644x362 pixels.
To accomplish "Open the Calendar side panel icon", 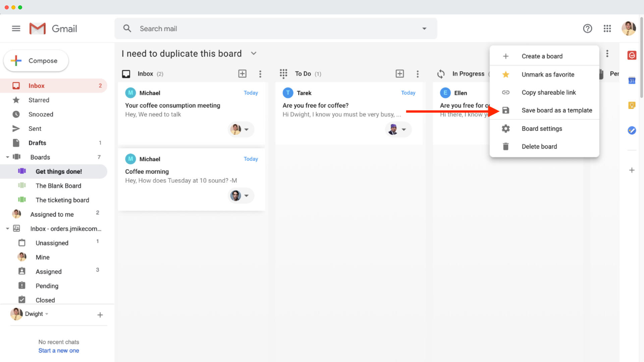I will point(632,80).
